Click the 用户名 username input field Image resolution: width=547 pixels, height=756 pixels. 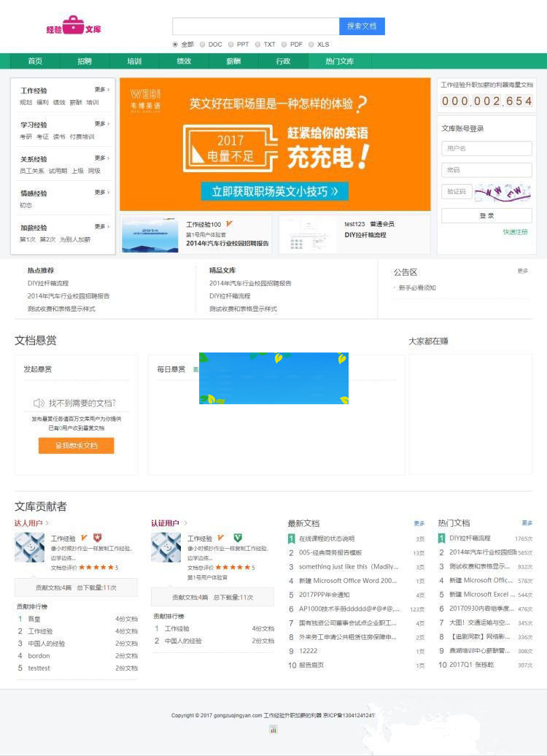coord(486,149)
